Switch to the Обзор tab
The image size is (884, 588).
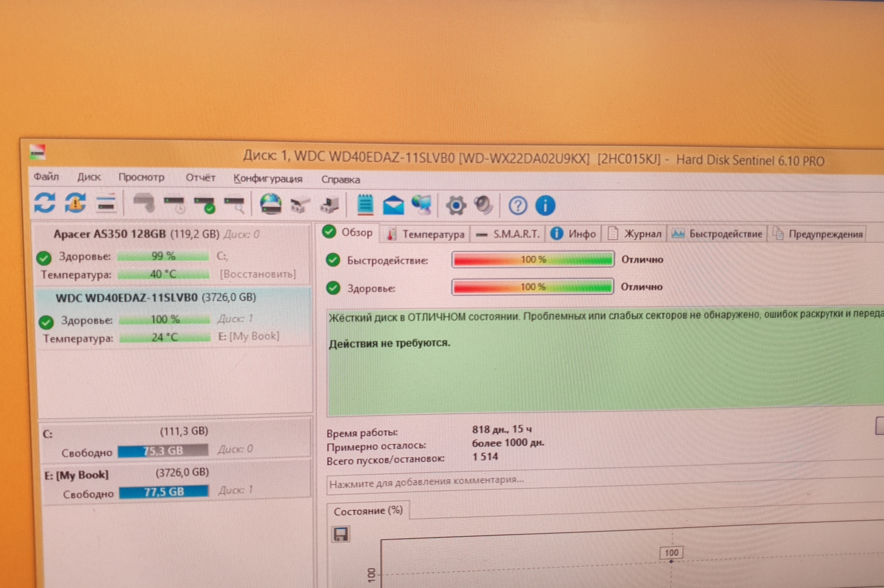coord(348,232)
